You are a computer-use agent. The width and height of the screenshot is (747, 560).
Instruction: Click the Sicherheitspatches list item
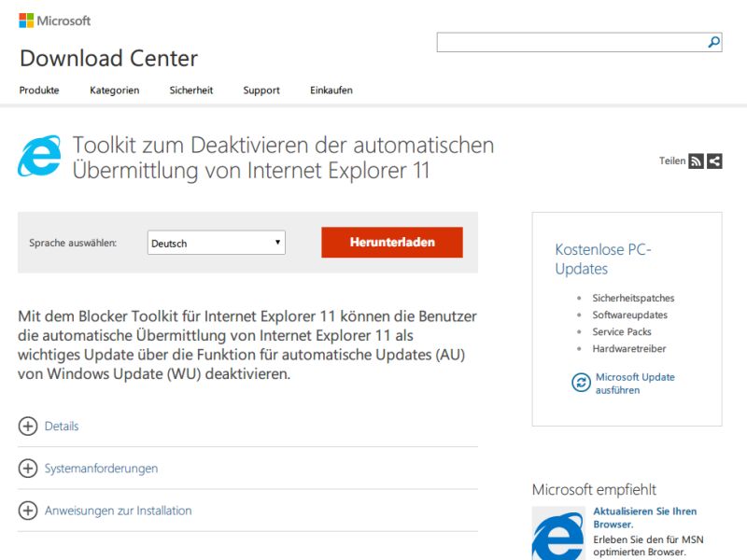point(633,298)
